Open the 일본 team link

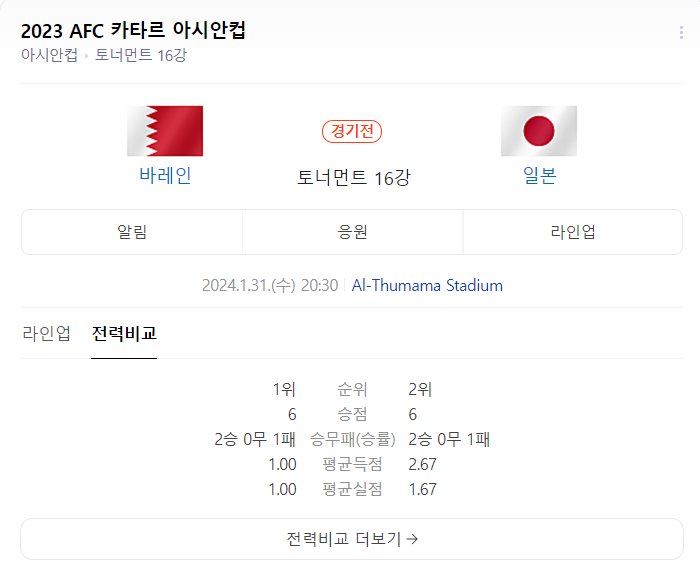[x=539, y=176]
